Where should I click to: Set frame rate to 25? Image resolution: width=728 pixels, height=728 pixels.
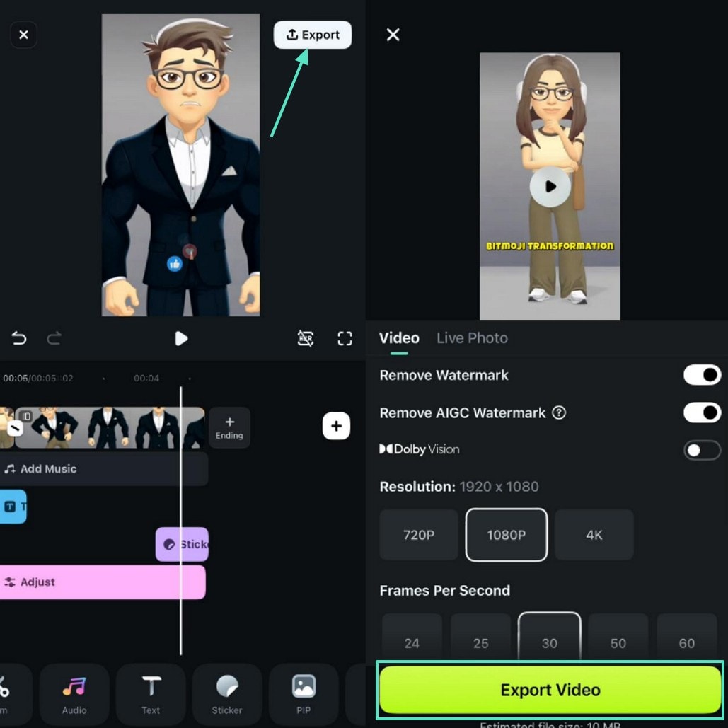(x=480, y=638)
